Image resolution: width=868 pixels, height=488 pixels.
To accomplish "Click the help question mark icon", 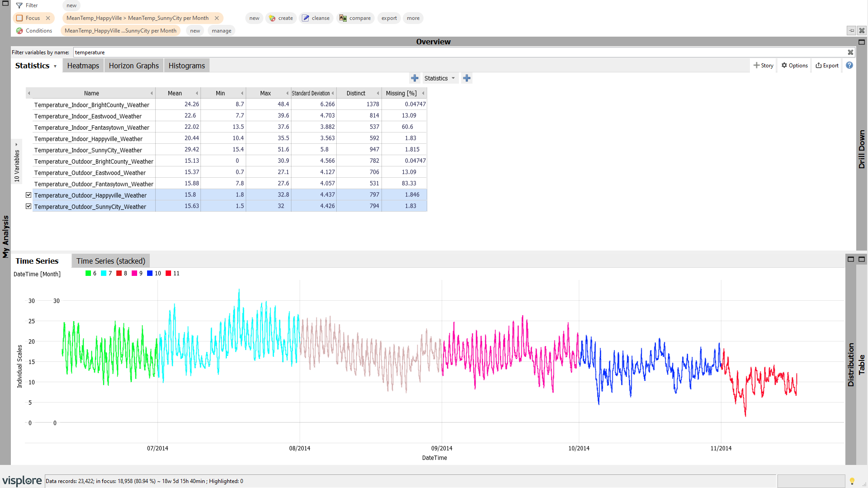I will click(849, 65).
